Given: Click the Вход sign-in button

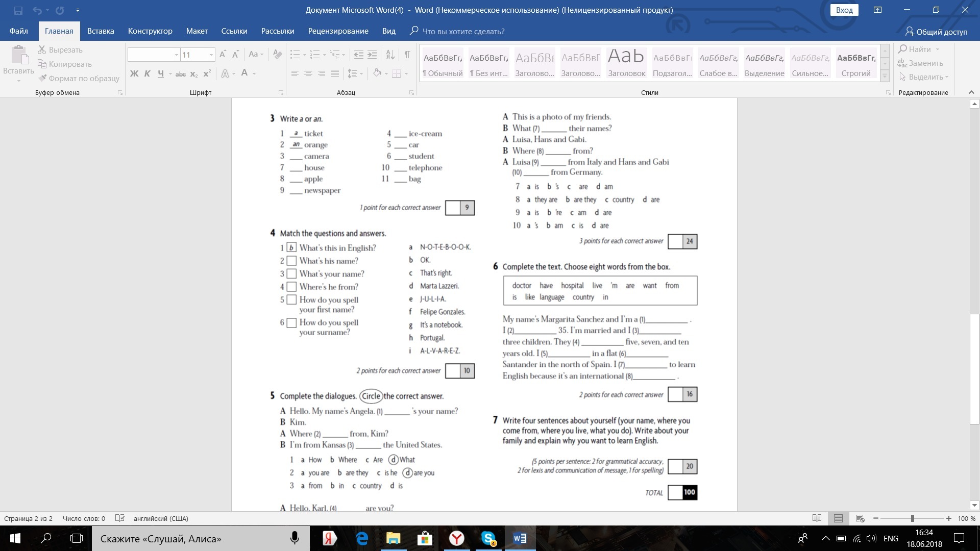Looking at the screenshot, I should coord(844,10).
